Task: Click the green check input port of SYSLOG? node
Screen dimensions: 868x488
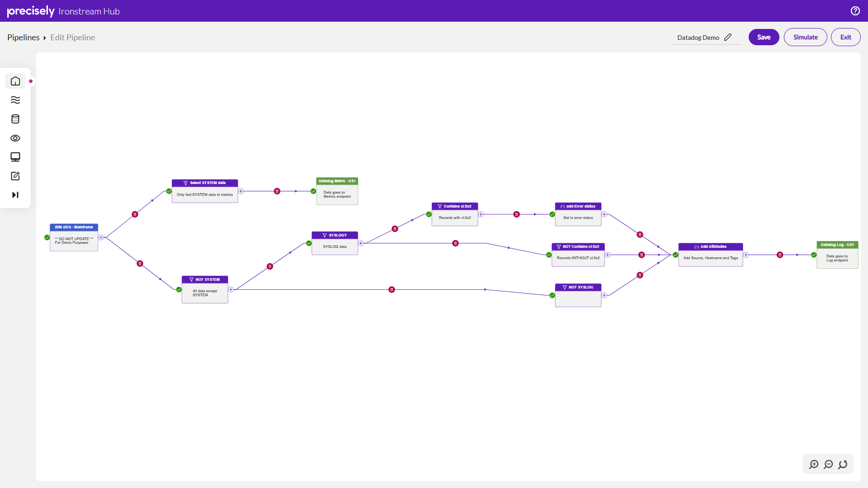Action: click(x=309, y=243)
